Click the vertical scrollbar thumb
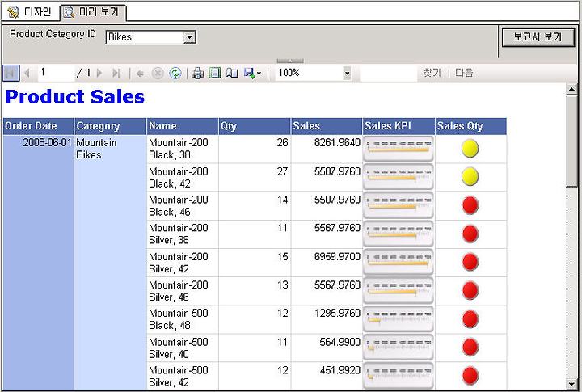Image resolution: width=582 pixels, height=392 pixels. pyautogui.click(x=571, y=141)
